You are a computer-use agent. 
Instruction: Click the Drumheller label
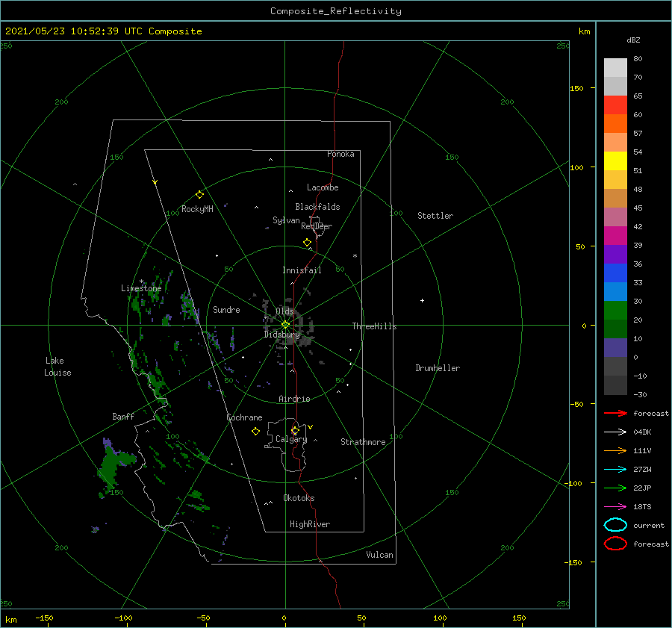[438, 368]
